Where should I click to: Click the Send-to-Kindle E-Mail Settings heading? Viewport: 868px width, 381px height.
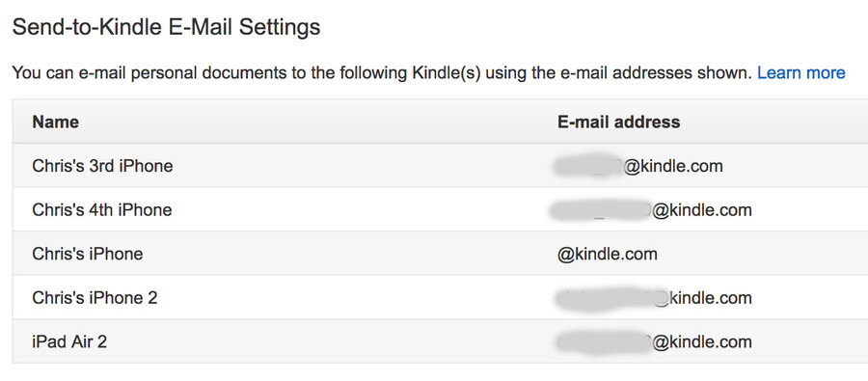coord(166,27)
